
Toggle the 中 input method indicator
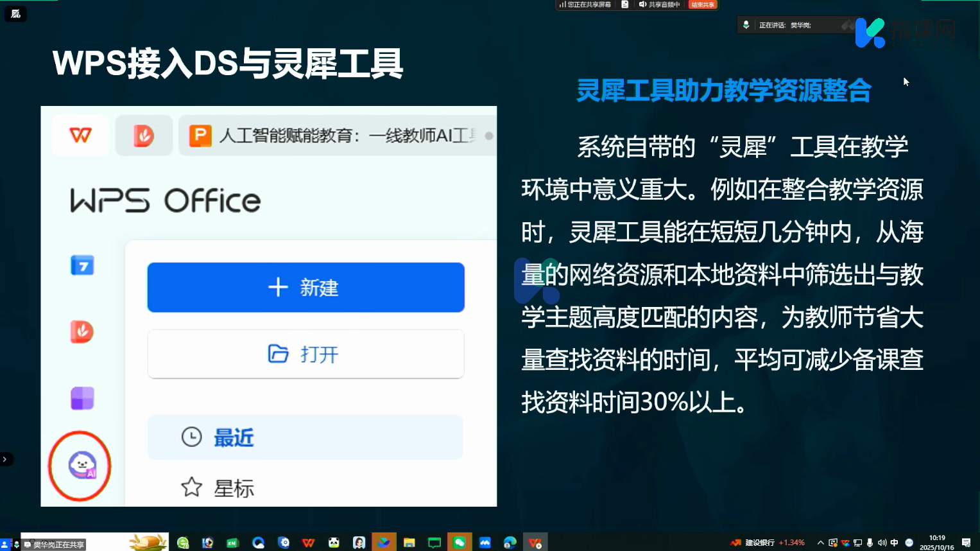(x=895, y=543)
